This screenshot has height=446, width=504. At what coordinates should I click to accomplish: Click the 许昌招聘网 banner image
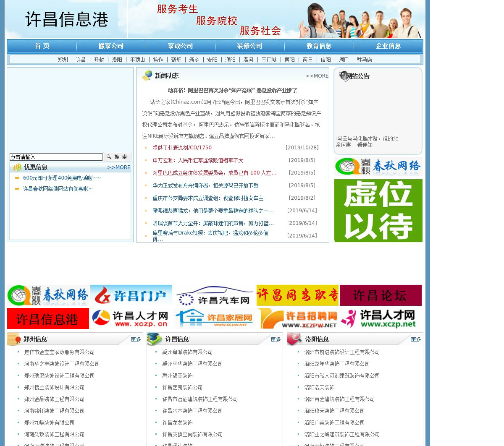(297, 318)
